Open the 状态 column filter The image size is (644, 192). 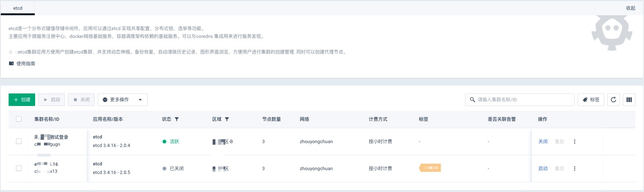point(177,119)
